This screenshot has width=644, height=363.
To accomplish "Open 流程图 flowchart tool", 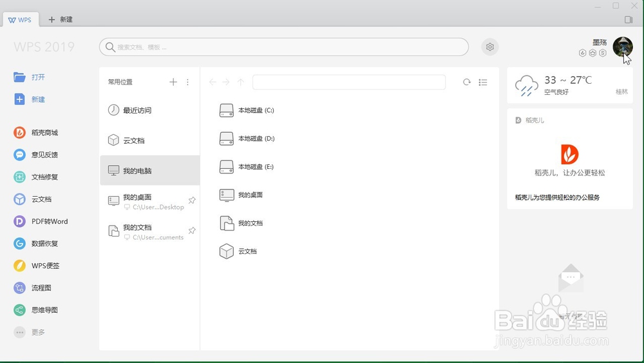I will pos(33,288).
